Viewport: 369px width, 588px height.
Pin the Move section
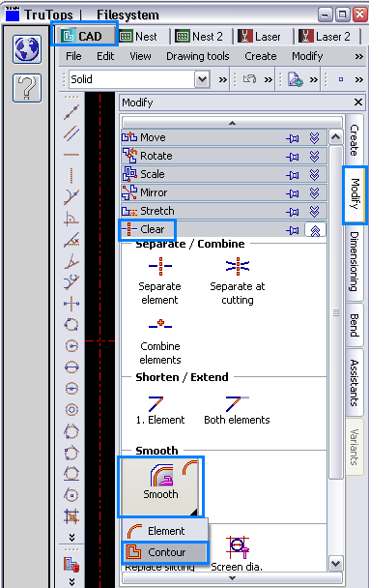(x=293, y=138)
